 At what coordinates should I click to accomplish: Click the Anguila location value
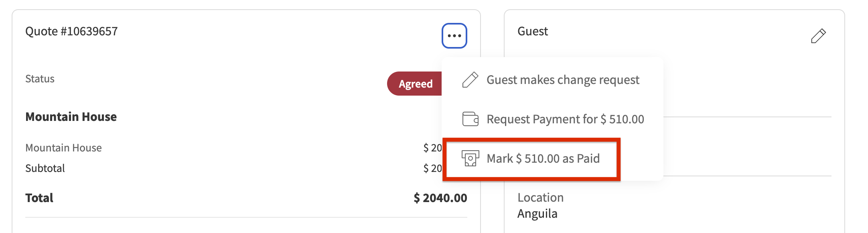pos(537,214)
